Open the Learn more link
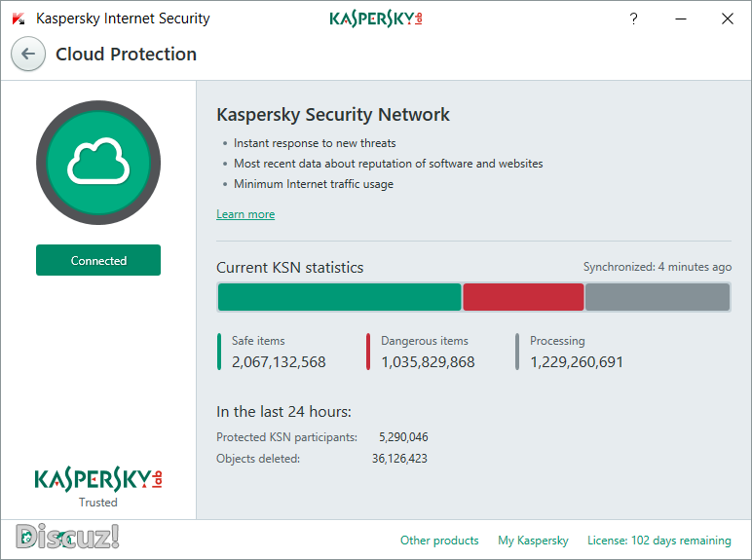Image resolution: width=752 pixels, height=560 pixels. tap(245, 214)
